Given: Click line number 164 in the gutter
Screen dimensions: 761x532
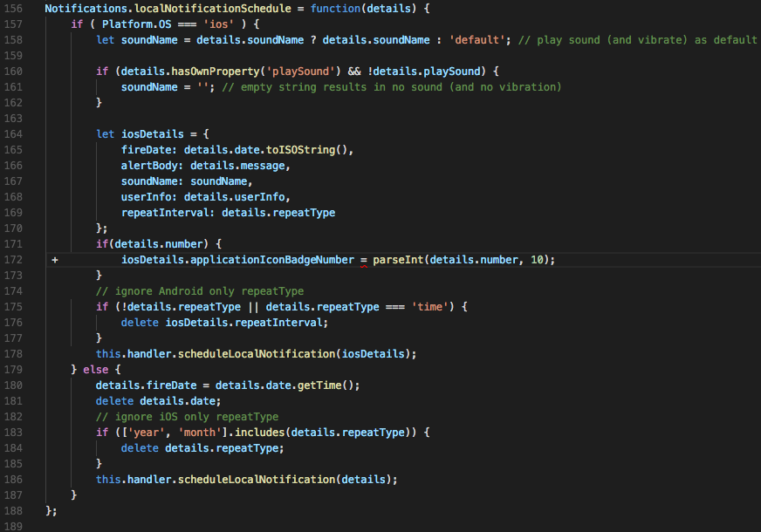Looking at the screenshot, I should pyautogui.click(x=13, y=134).
